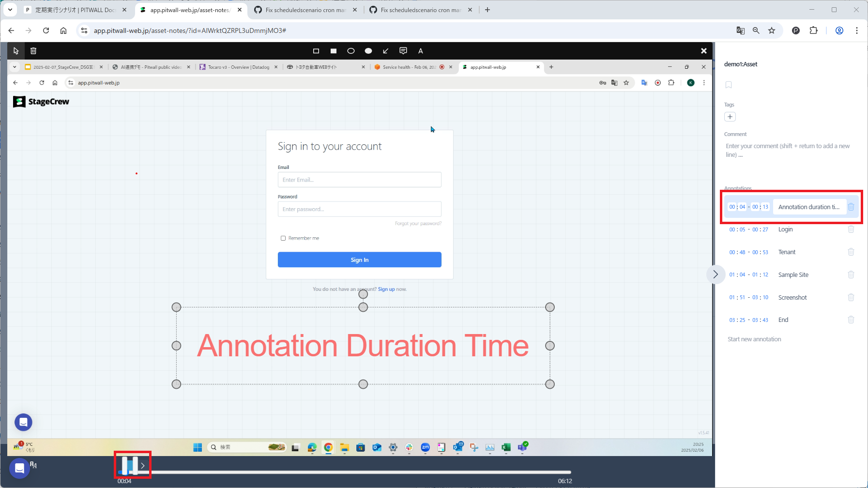Select the filled ellipse shape tool
Viewport: 868px width, 488px height.
(368, 51)
